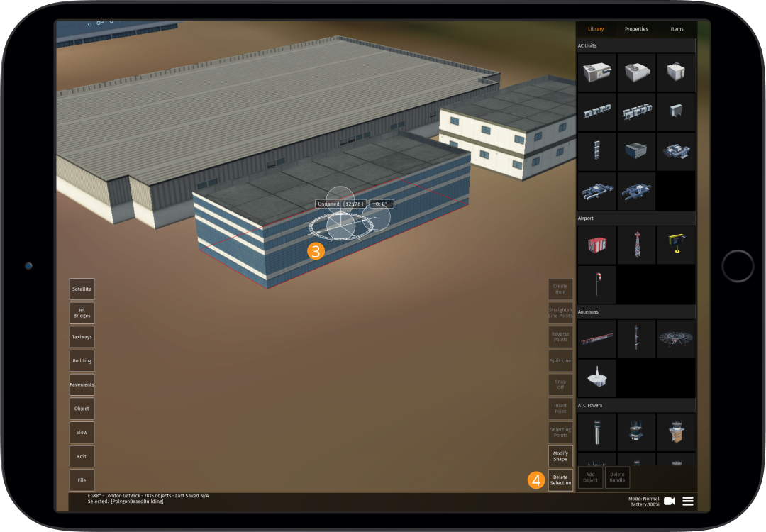This screenshot has width=766, height=532.
Task: Collapse the Antennas section header
Action: pos(635,311)
